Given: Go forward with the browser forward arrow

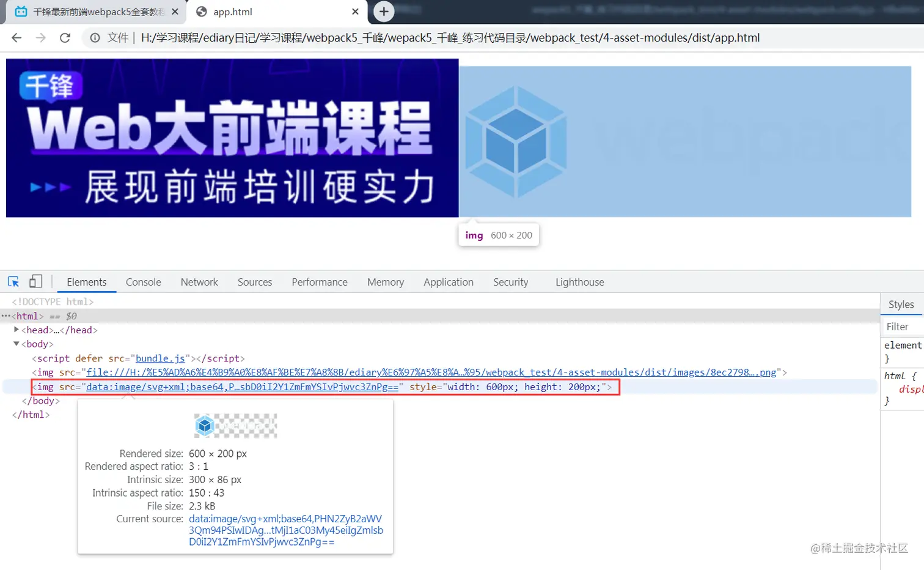Looking at the screenshot, I should click(x=41, y=38).
